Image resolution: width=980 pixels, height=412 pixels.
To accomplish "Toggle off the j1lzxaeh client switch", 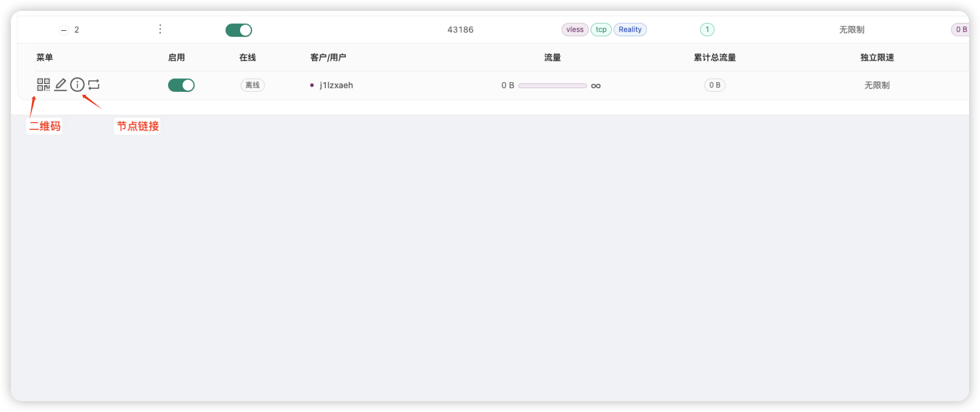I will click(x=181, y=86).
